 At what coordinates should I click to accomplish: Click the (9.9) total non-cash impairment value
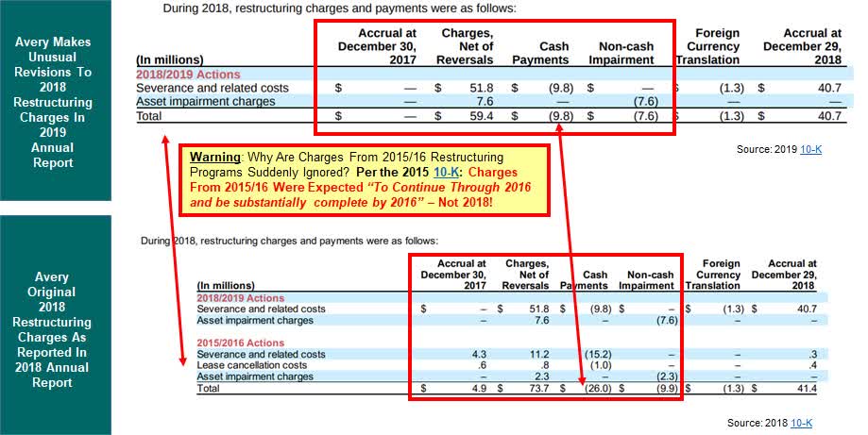point(667,389)
